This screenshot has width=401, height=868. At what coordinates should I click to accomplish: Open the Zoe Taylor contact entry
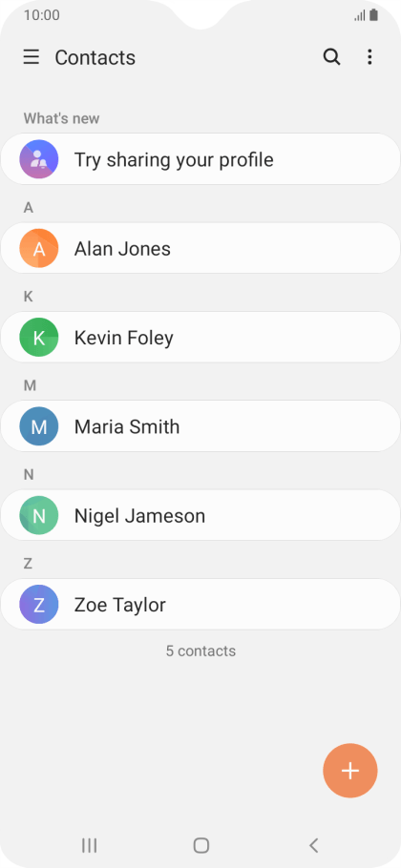200,605
